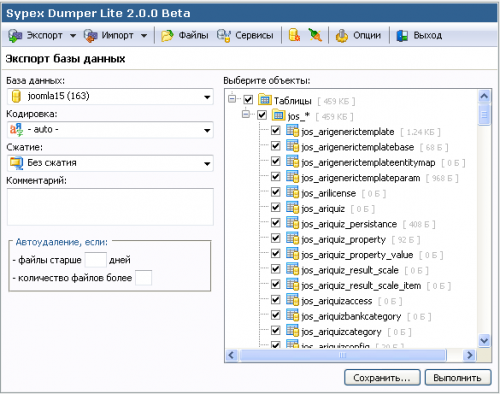Select the jos_ariquizbankcategory row label
The height and width of the screenshot is (394, 500).
351,316
